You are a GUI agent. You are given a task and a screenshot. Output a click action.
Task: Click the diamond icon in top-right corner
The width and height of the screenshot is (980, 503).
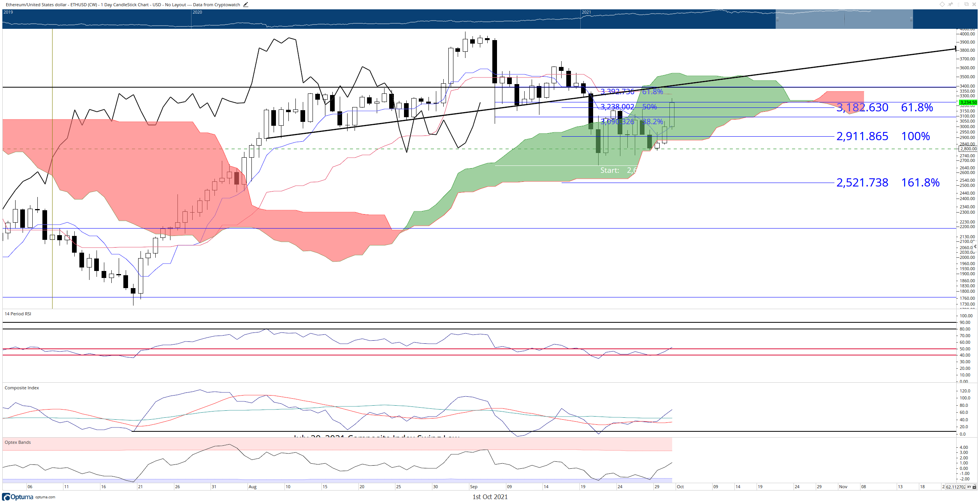(x=942, y=4)
